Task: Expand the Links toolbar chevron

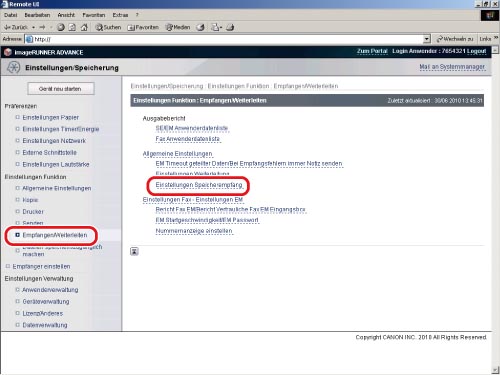Action: point(496,38)
